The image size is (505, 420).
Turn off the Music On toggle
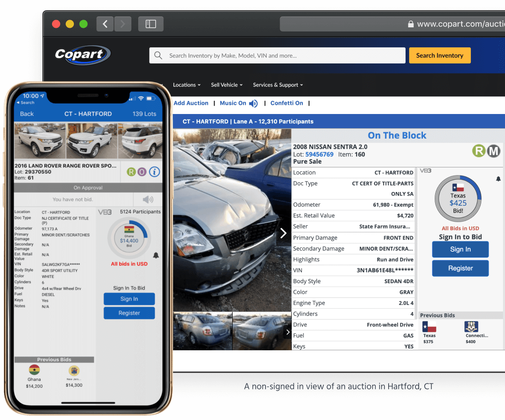[x=239, y=103]
